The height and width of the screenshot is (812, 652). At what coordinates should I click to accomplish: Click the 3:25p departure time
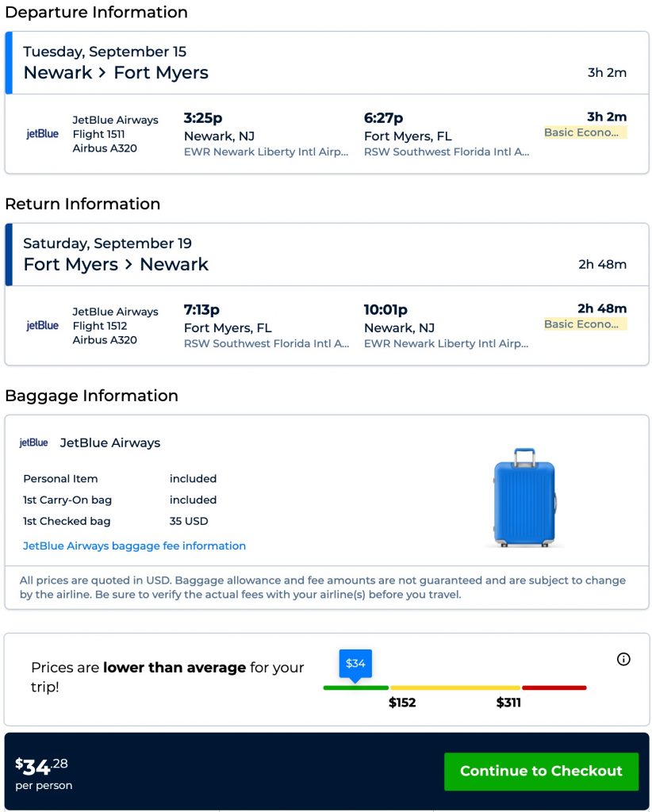203,118
